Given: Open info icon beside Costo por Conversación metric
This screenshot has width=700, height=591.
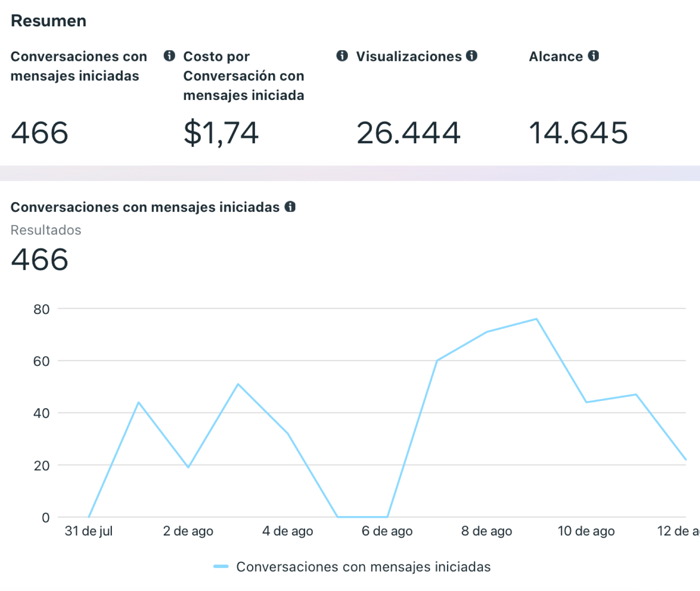Looking at the screenshot, I should pos(342,56).
